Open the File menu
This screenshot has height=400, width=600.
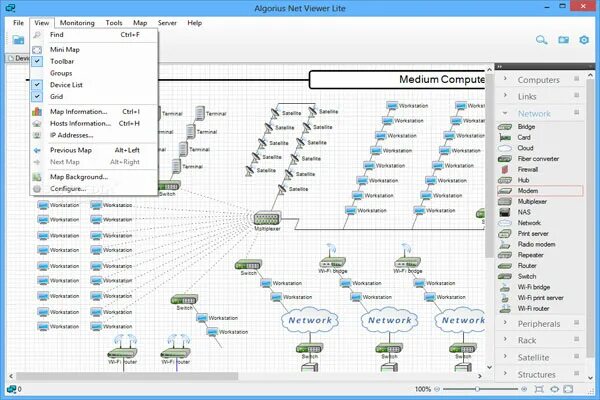18,23
